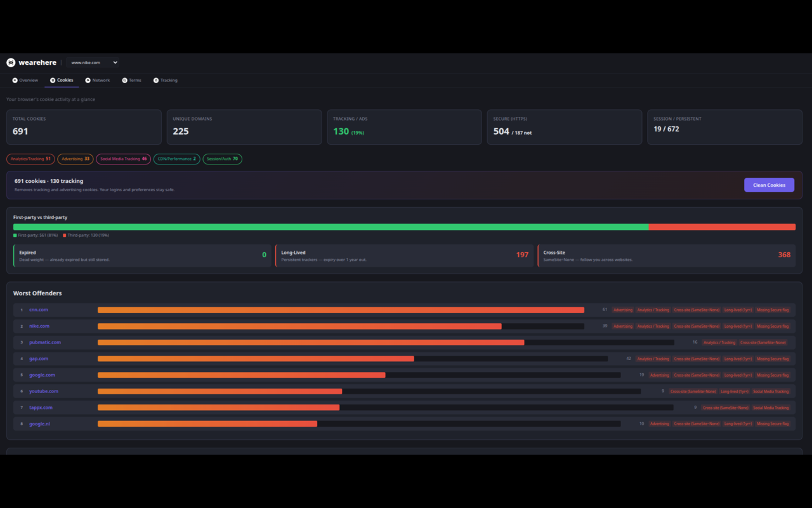Click the Long-Lived count 197

(x=522, y=255)
